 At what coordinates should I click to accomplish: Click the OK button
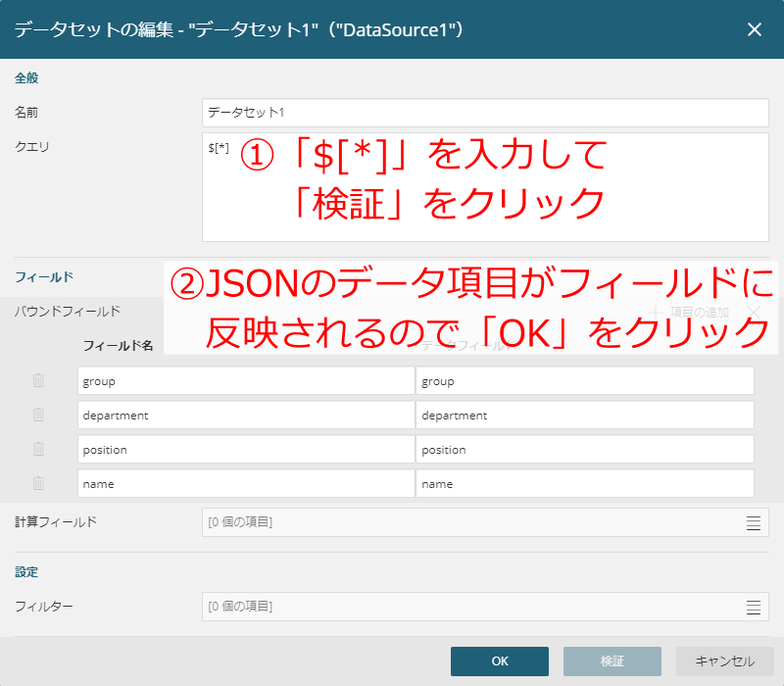tap(500, 661)
